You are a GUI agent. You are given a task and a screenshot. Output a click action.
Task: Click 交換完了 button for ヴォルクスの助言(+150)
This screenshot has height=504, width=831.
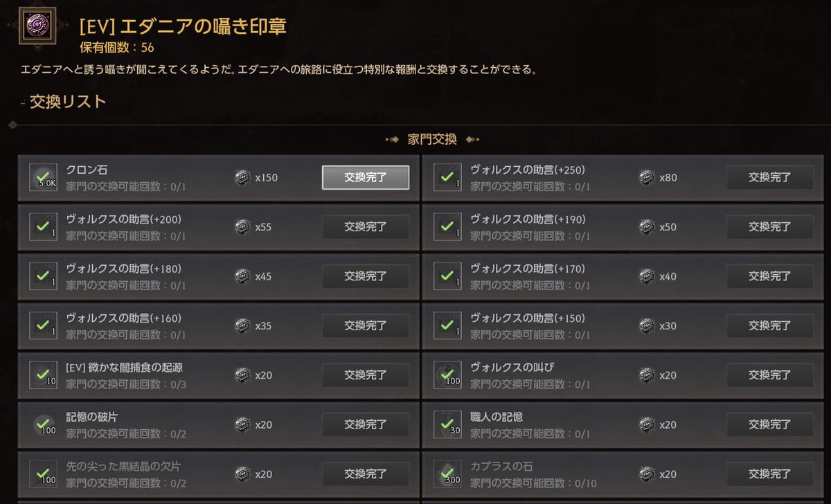coord(769,325)
